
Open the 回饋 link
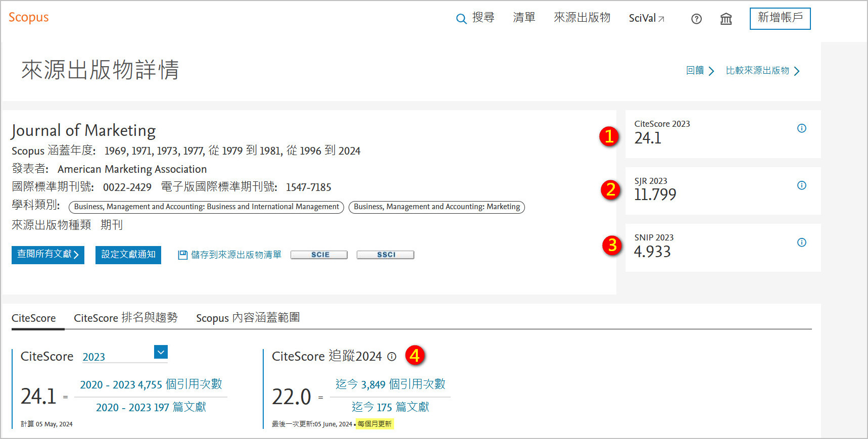tap(700, 71)
